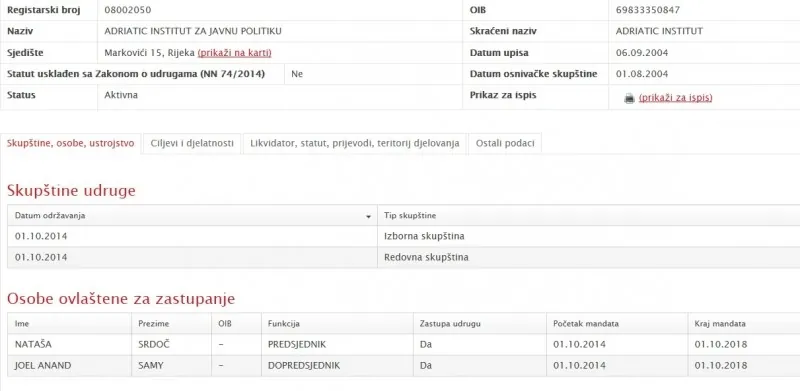This screenshot has height=391, width=800.
Task: Click the founding assembly date 01.08.2004
Action: click(642, 74)
